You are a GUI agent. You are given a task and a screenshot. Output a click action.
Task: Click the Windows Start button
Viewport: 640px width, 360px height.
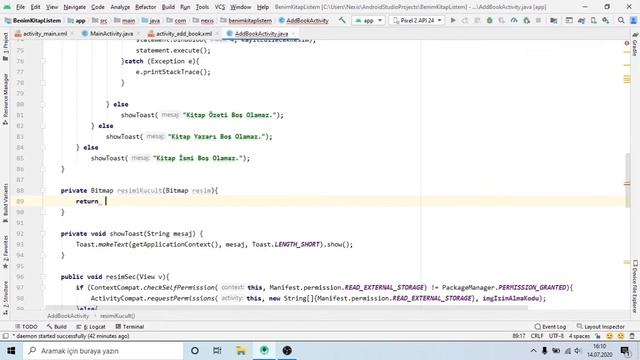coord(11,351)
